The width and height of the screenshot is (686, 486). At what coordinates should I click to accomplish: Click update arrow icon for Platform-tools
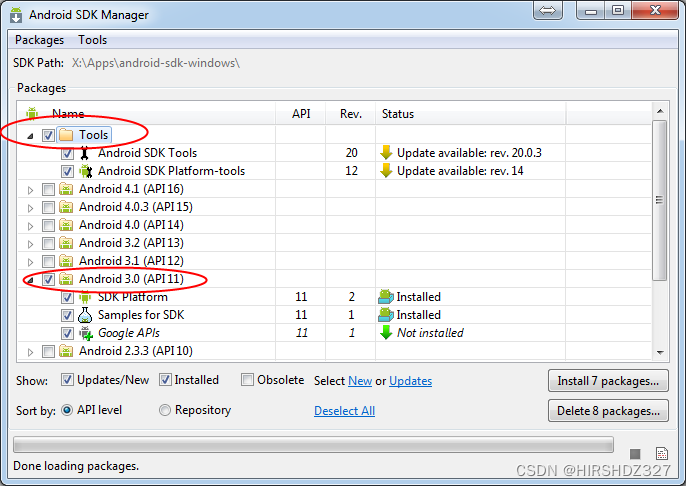pos(386,171)
